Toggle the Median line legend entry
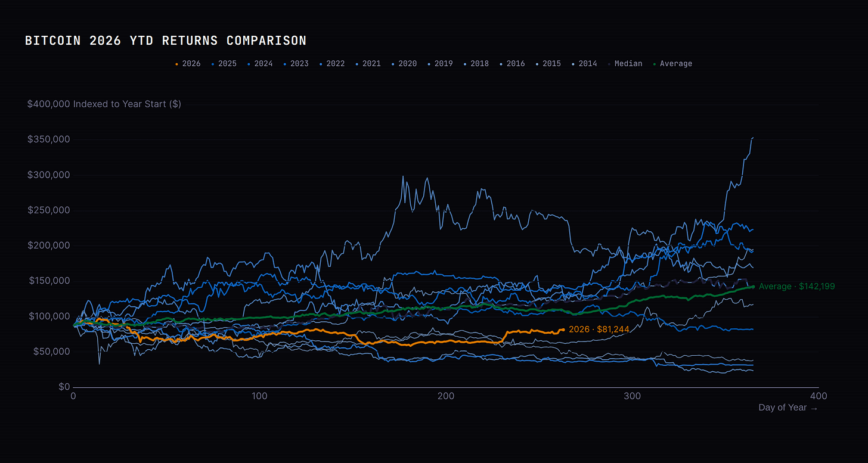868x463 pixels. coord(625,64)
